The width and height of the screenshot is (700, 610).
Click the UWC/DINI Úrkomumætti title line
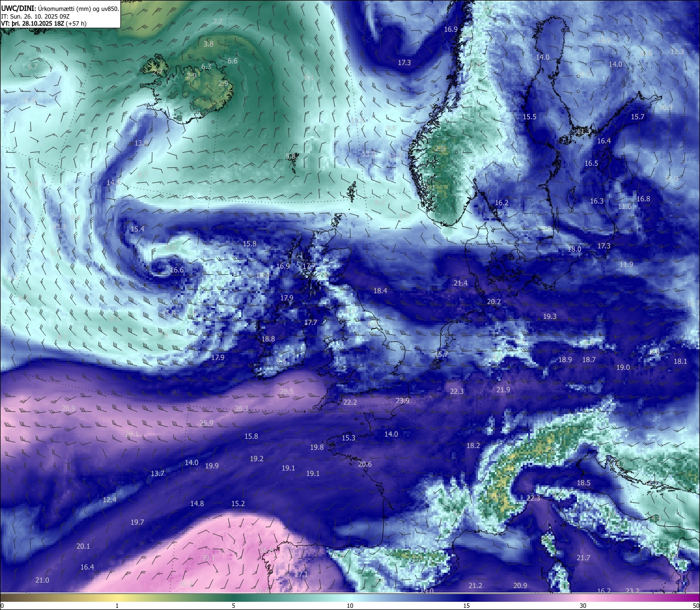click(60, 8)
